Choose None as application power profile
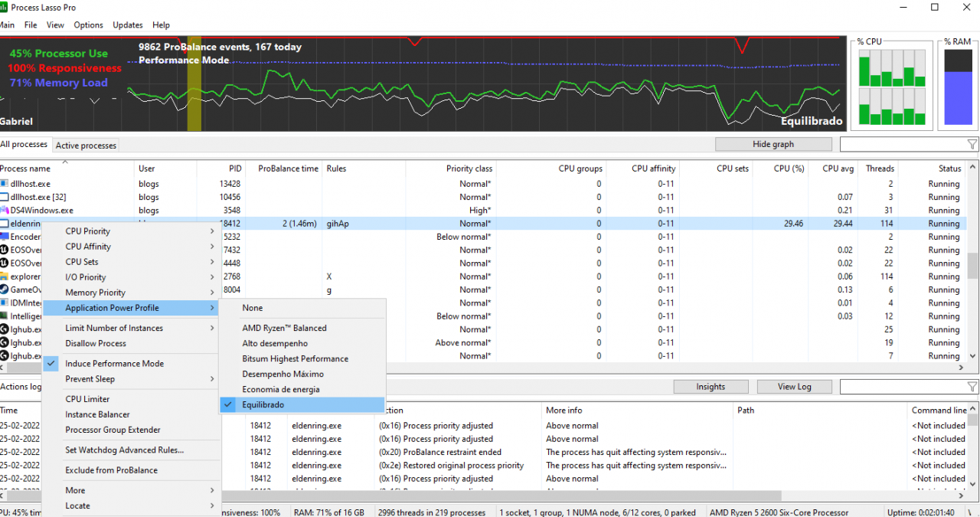This screenshot has width=980, height=517. point(253,308)
